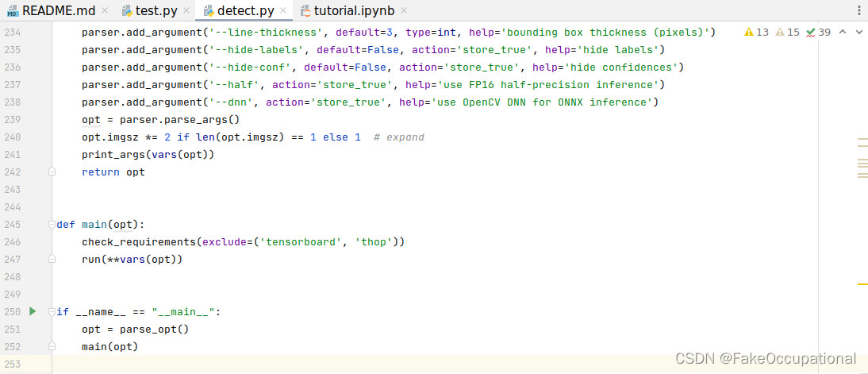This screenshot has width=868, height=374.
Task: Close the tutorial.ipynb tab
Action: tap(404, 10)
